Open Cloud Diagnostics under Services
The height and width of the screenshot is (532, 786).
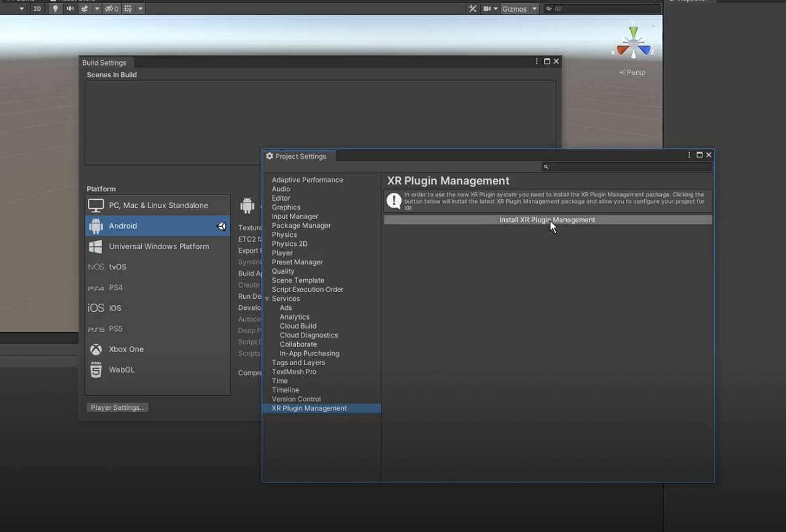click(309, 335)
